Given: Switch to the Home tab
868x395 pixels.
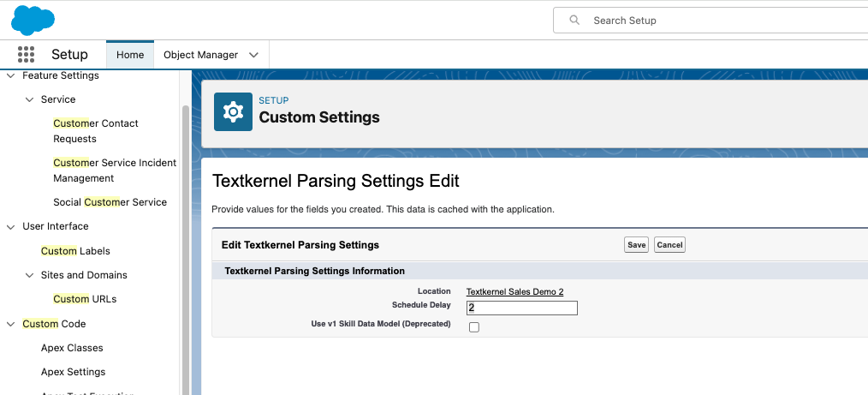Looking at the screenshot, I should pos(130,55).
